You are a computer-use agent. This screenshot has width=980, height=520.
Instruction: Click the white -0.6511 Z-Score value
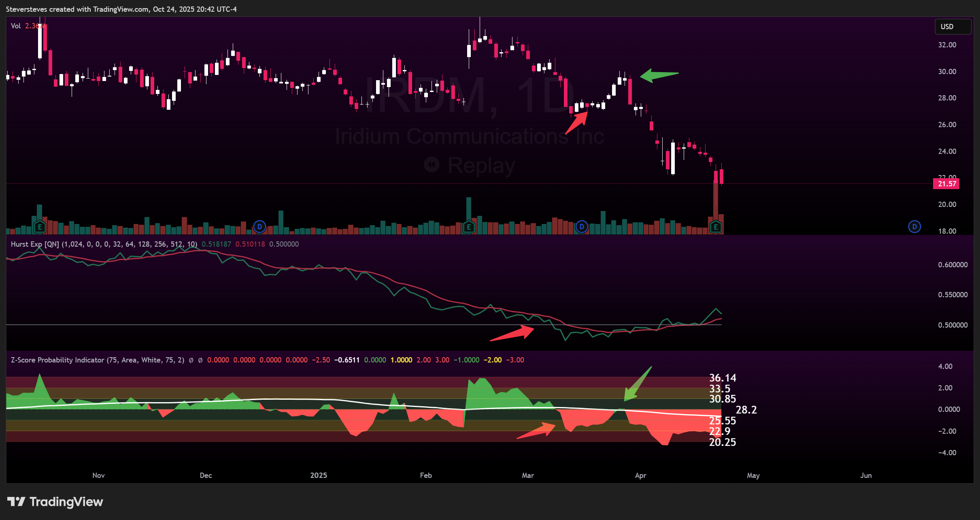click(347, 360)
